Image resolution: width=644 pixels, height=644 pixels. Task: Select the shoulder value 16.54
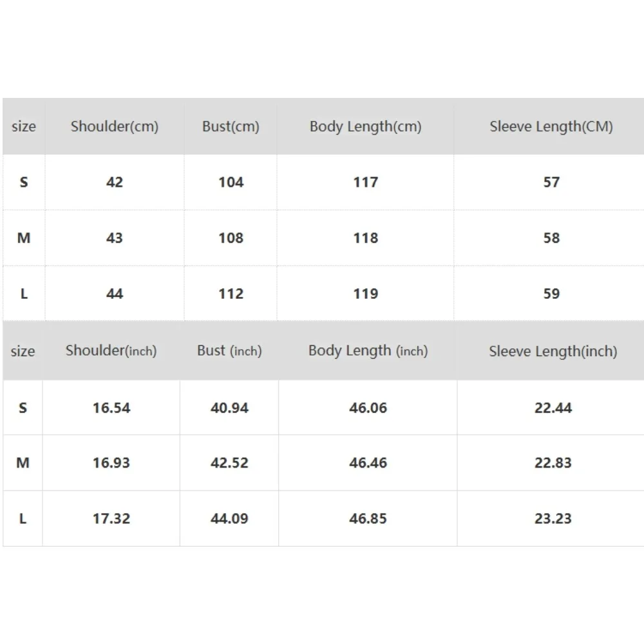tap(111, 408)
